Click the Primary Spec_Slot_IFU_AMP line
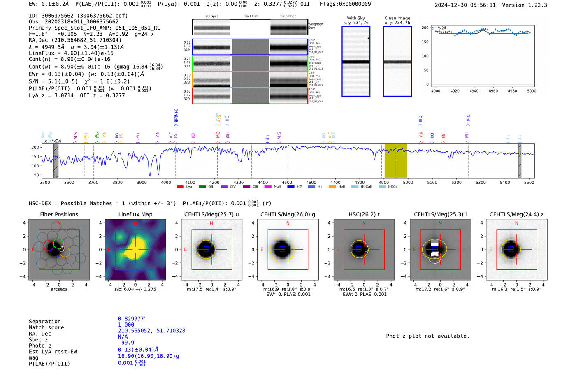The width and height of the screenshot is (576, 392). pyautogui.click(x=94, y=28)
